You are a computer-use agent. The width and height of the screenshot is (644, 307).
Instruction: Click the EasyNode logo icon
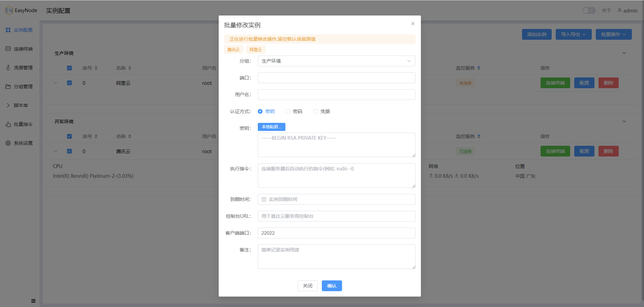(9, 10)
